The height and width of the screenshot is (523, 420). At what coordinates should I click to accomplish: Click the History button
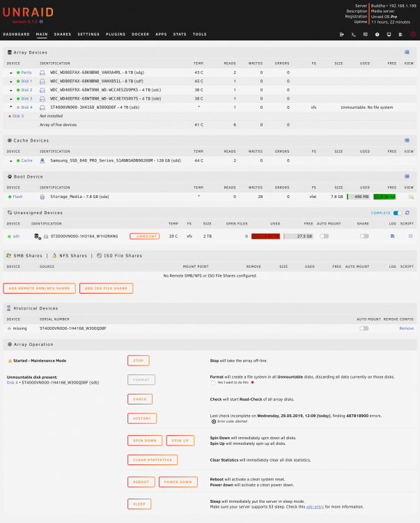(x=142, y=418)
